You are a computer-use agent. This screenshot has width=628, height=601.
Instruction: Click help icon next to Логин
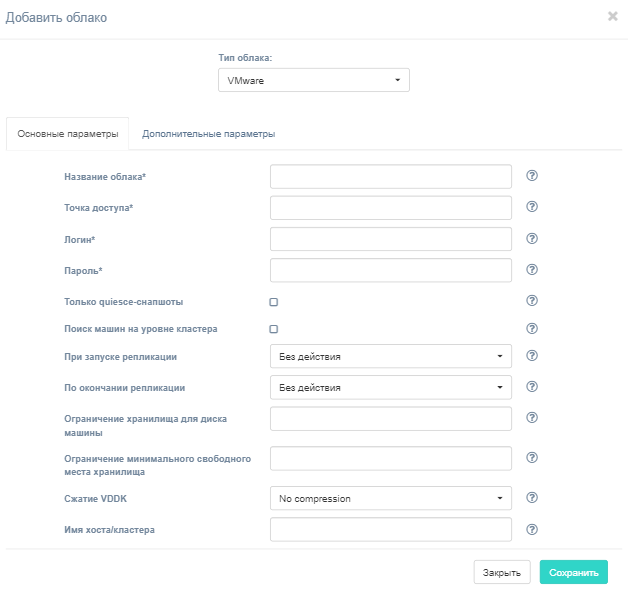[x=531, y=239]
